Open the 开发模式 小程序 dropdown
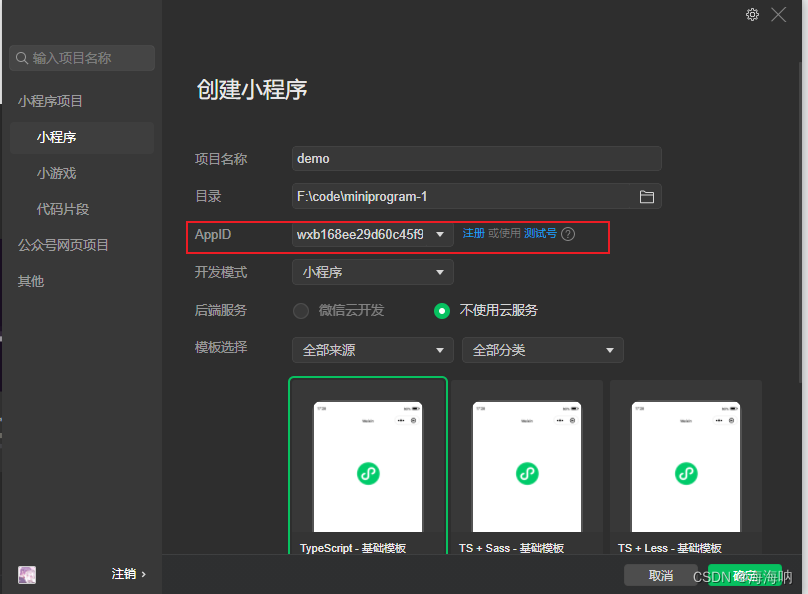This screenshot has height=594, width=808. click(373, 272)
